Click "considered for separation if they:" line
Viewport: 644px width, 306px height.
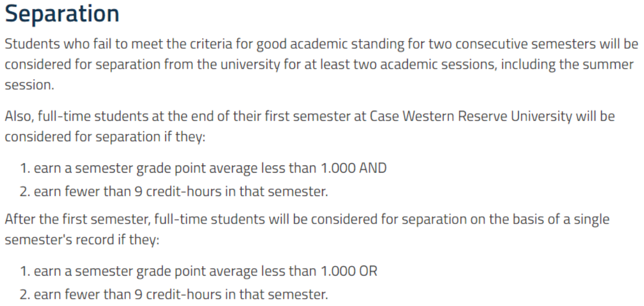click(105, 137)
